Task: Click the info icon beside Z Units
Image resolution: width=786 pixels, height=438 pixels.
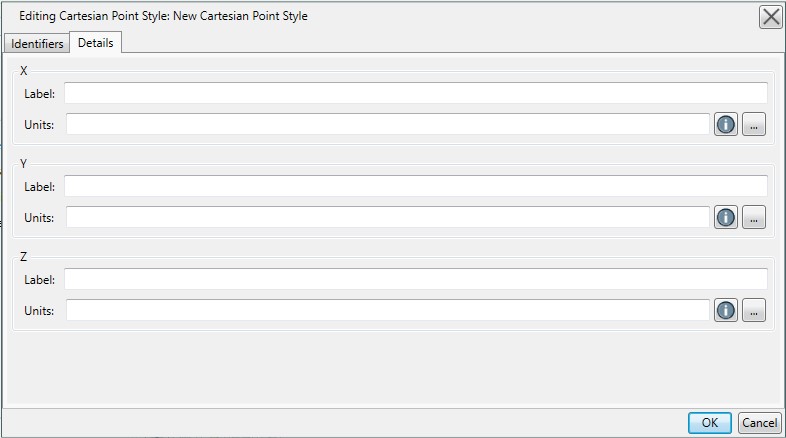Action: [x=725, y=310]
